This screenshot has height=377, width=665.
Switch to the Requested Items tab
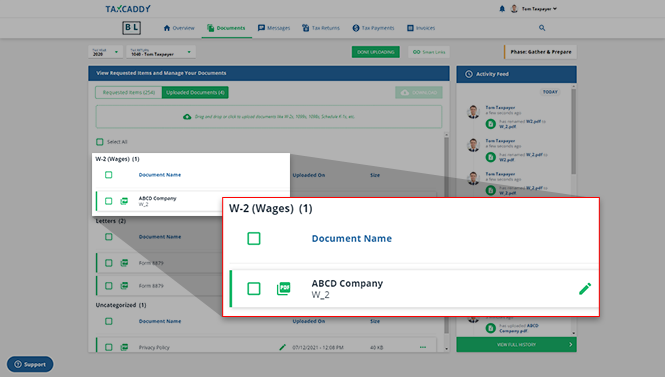pos(129,92)
